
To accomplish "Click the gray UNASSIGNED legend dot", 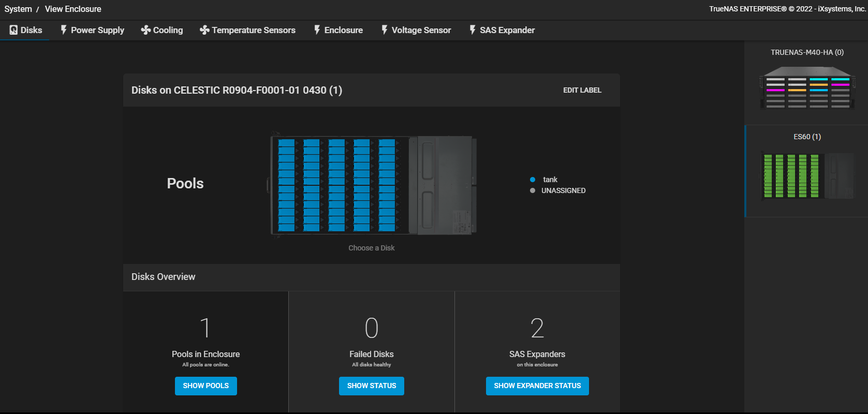I will [533, 190].
